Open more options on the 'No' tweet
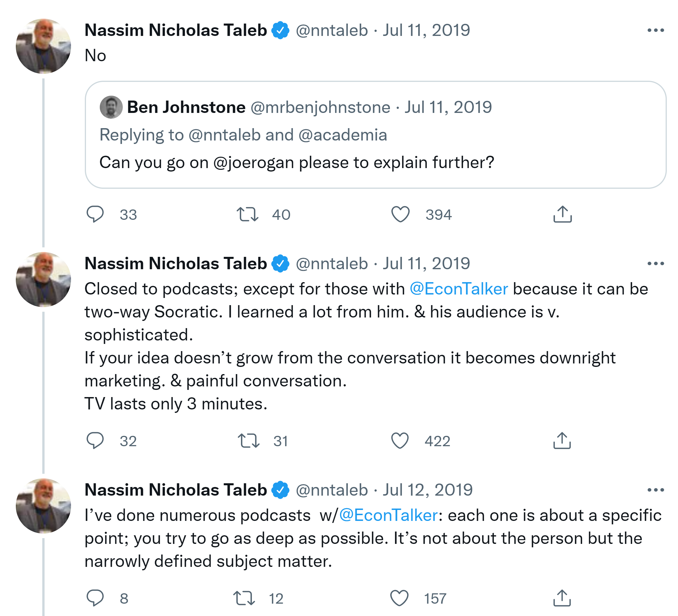678x616 pixels. click(656, 30)
